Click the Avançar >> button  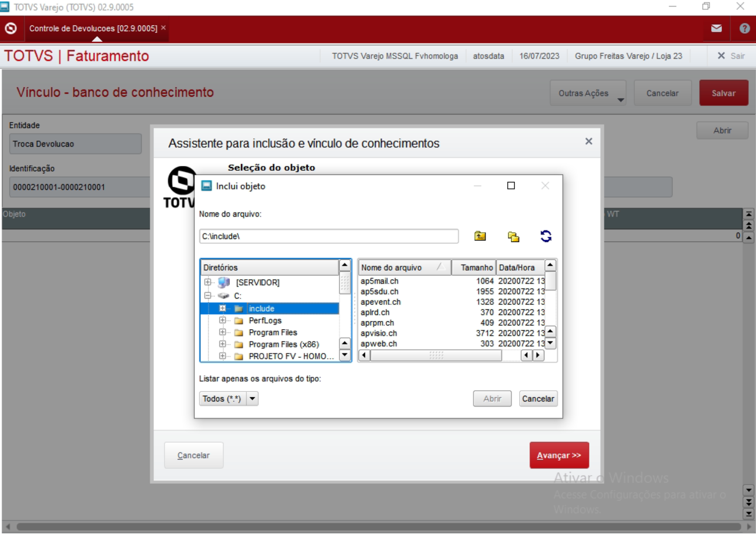tap(559, 455)
